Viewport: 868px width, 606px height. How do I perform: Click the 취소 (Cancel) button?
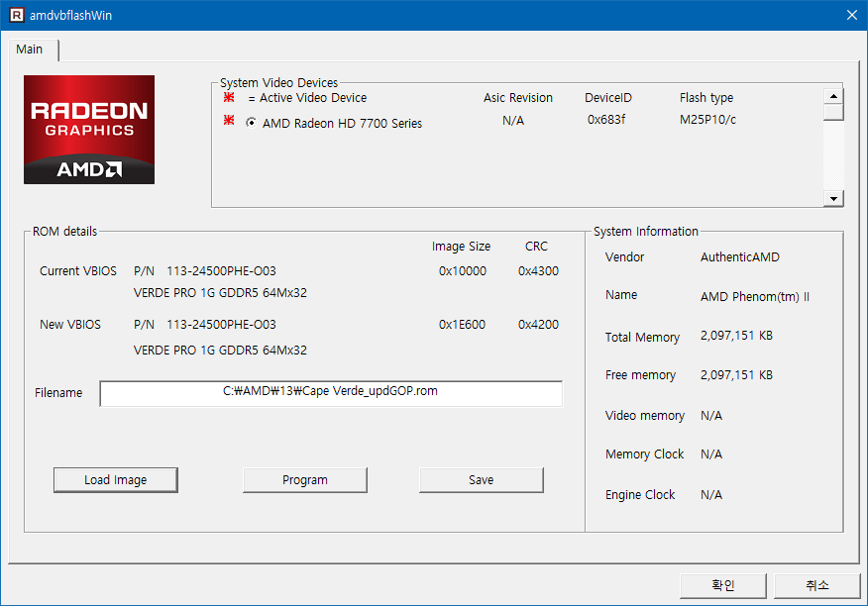click(817, 585)
